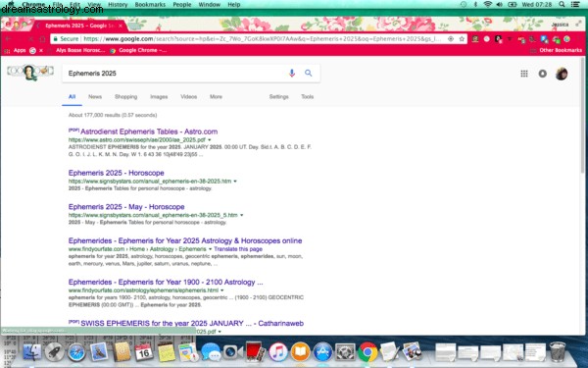Screen dimensions: 588x368
Task: Open Notification Center list icon
Action: pos(575,5)
